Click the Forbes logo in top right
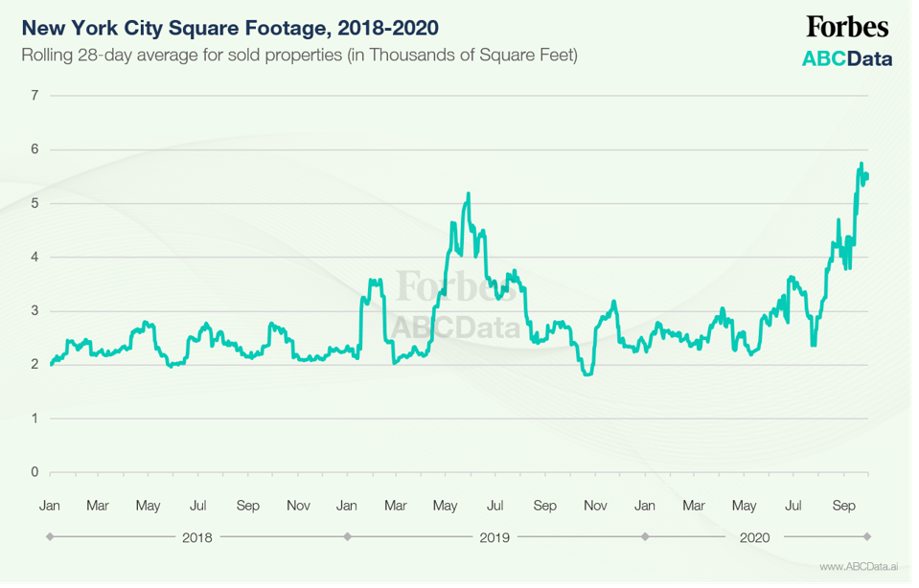This screenshot has height=588, width=919. [x=846, y=27]
